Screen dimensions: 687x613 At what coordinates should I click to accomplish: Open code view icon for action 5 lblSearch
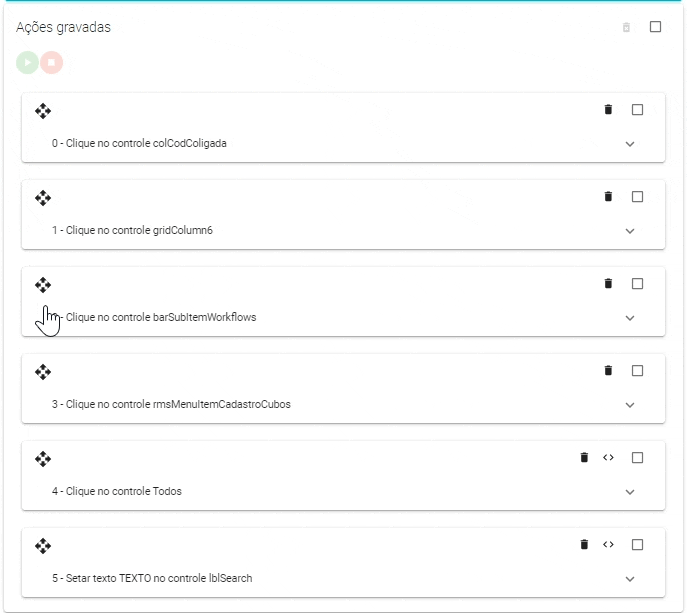608,545
